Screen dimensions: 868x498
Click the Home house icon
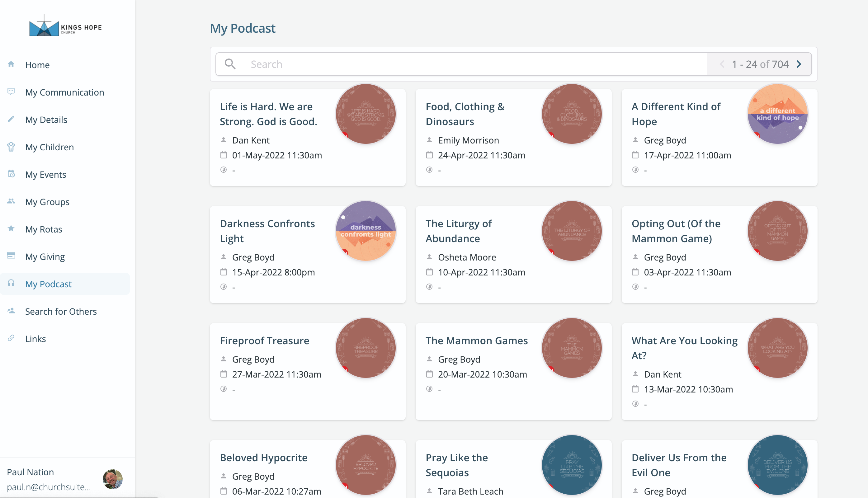11,64
